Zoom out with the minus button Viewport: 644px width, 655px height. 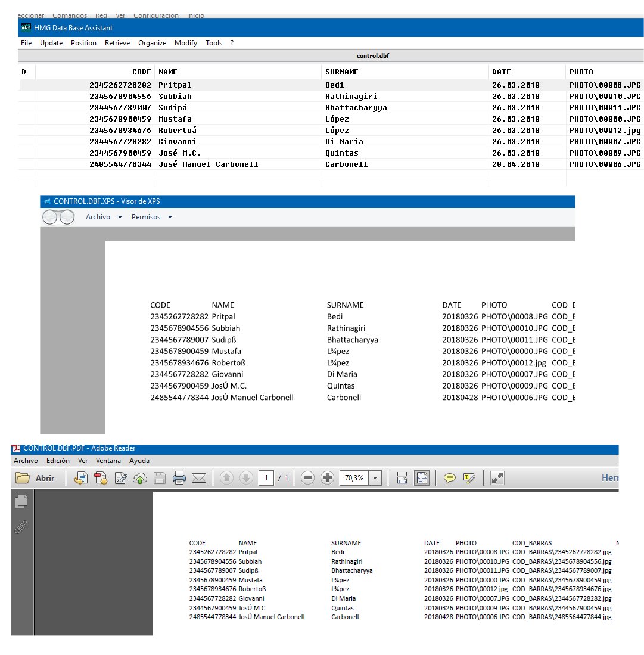(x=307, y=478)
